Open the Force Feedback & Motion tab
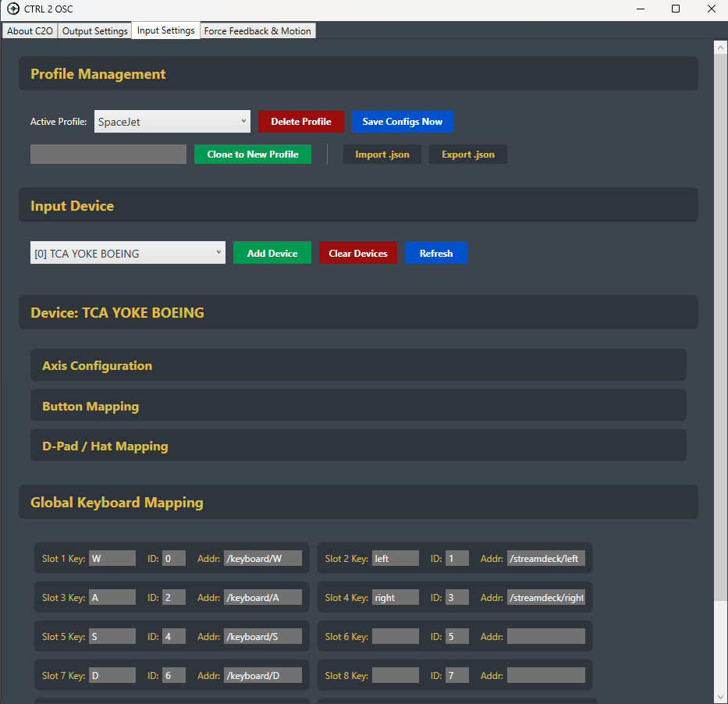 pyautogui.click(x=257, y=30)
